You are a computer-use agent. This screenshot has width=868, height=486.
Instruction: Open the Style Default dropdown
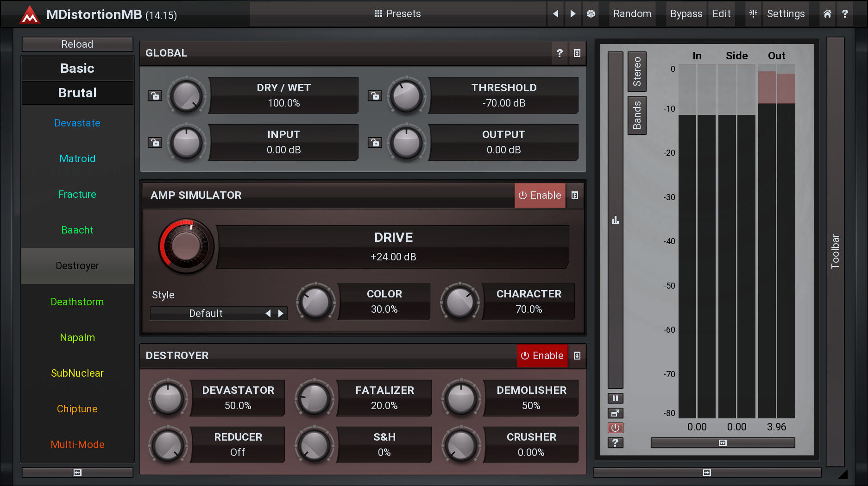206,314
